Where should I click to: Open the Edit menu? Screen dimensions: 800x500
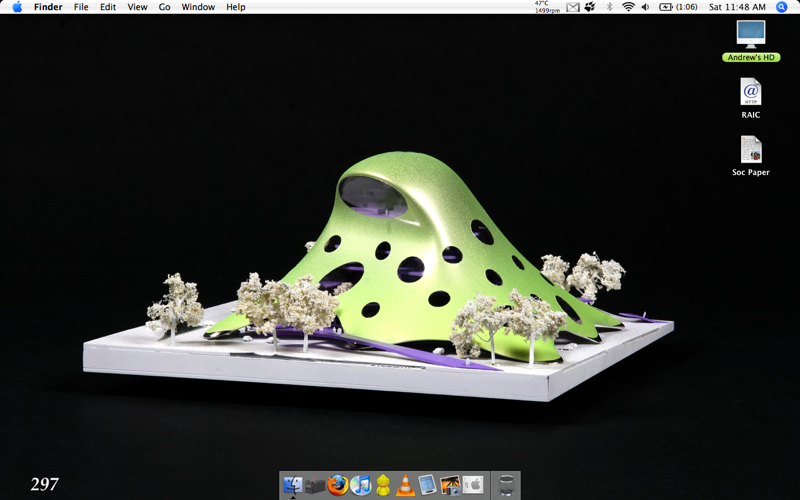coord(108,7)
